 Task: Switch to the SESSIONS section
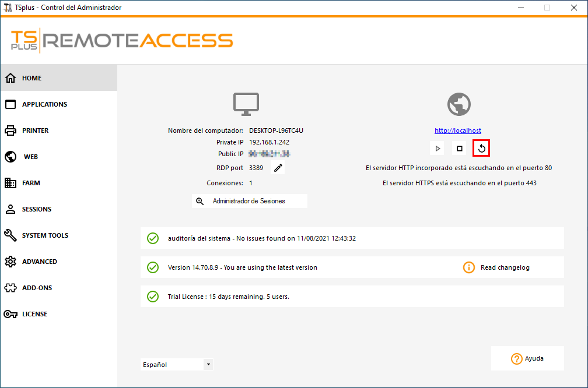(37, 209)
